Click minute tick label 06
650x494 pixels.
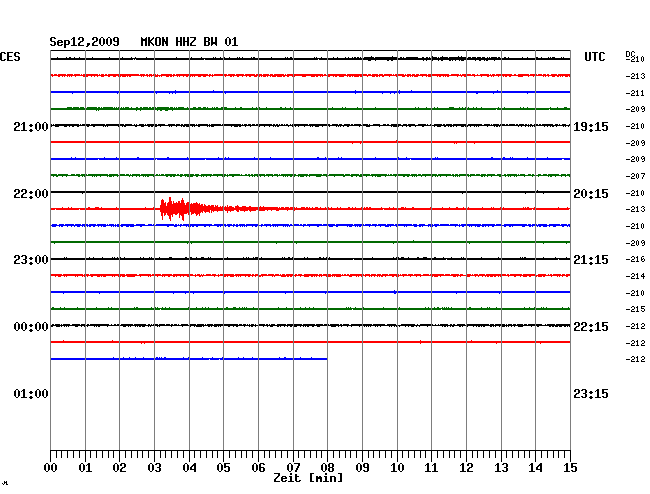(258, 467)
